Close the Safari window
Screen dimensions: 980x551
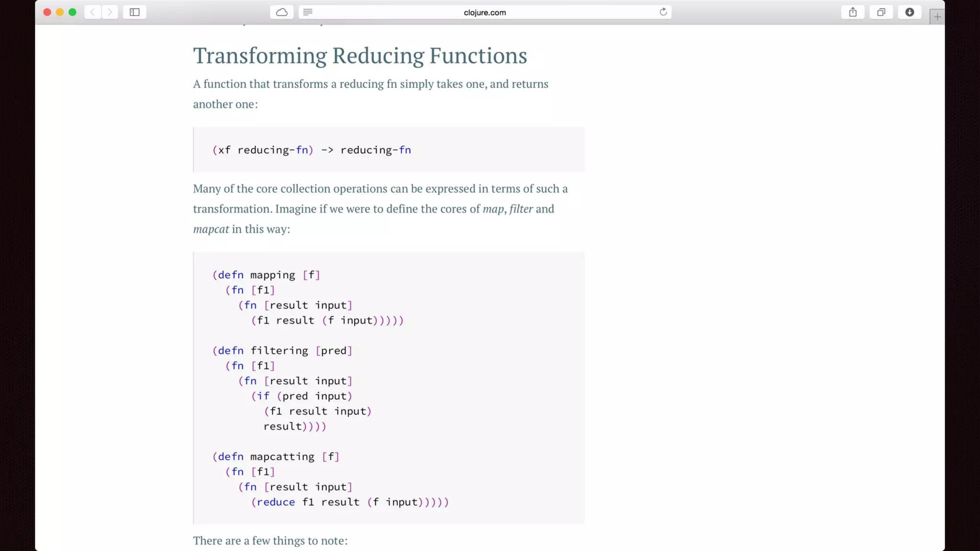tap(47, 12)
